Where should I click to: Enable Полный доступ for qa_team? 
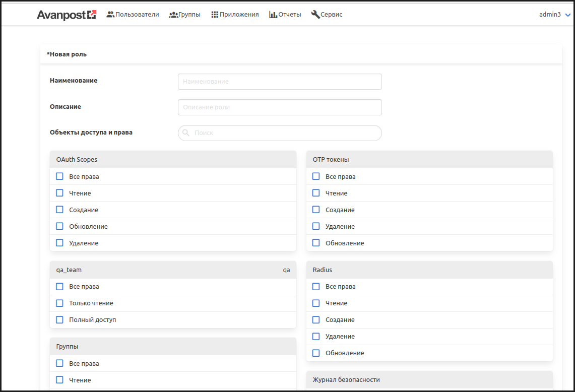coord(60,320)
